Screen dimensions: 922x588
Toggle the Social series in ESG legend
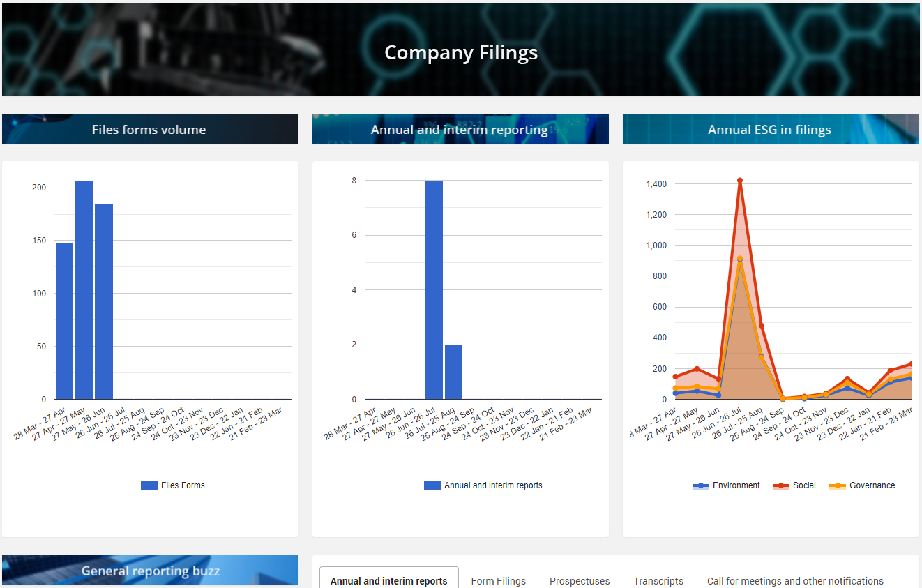tap(794, 485)
